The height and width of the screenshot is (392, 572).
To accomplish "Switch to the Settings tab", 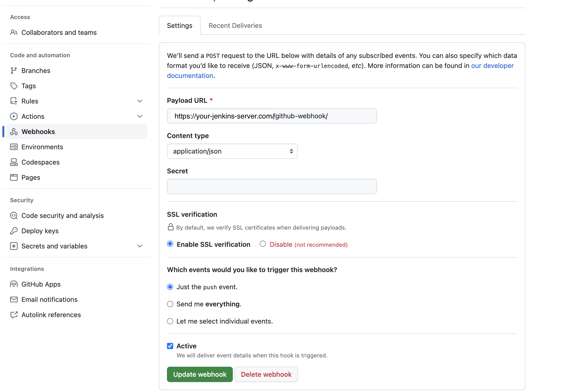I will tap(179, 25).
